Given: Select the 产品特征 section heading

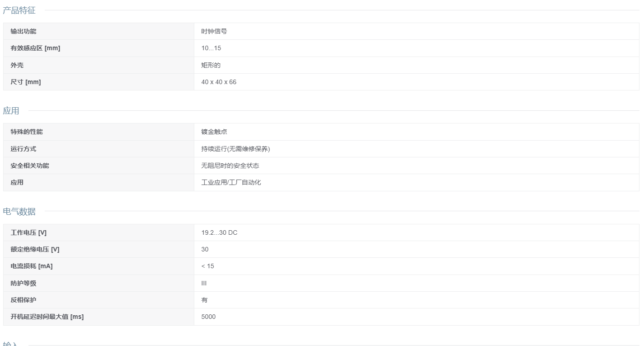Looking at the screenshot, I should pos(19,10).
